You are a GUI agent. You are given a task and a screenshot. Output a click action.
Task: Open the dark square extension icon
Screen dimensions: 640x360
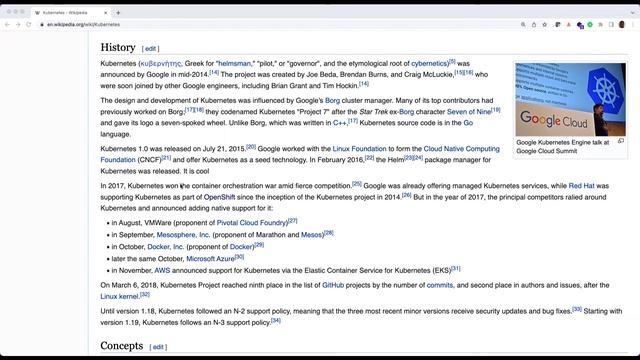click(x=558, y=24)
